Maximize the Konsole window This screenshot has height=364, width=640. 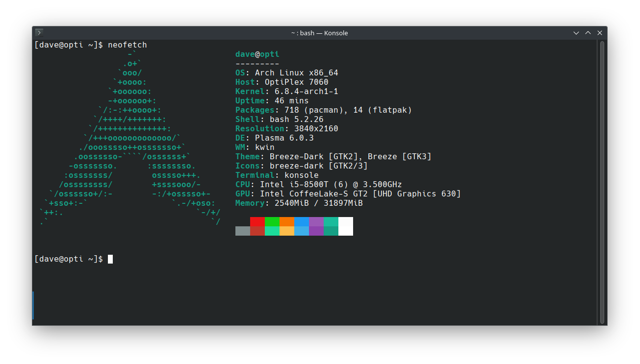(x=588, y=33)
